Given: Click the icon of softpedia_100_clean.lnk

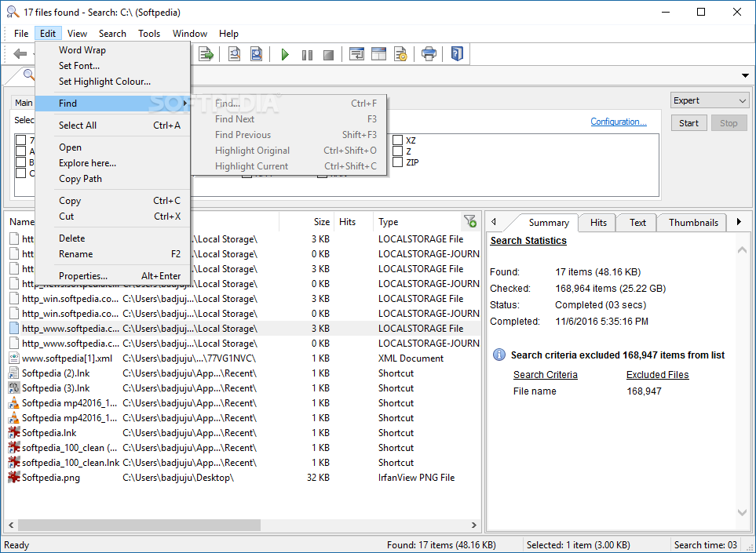Looking at the screenshot, I should (14, 463).
